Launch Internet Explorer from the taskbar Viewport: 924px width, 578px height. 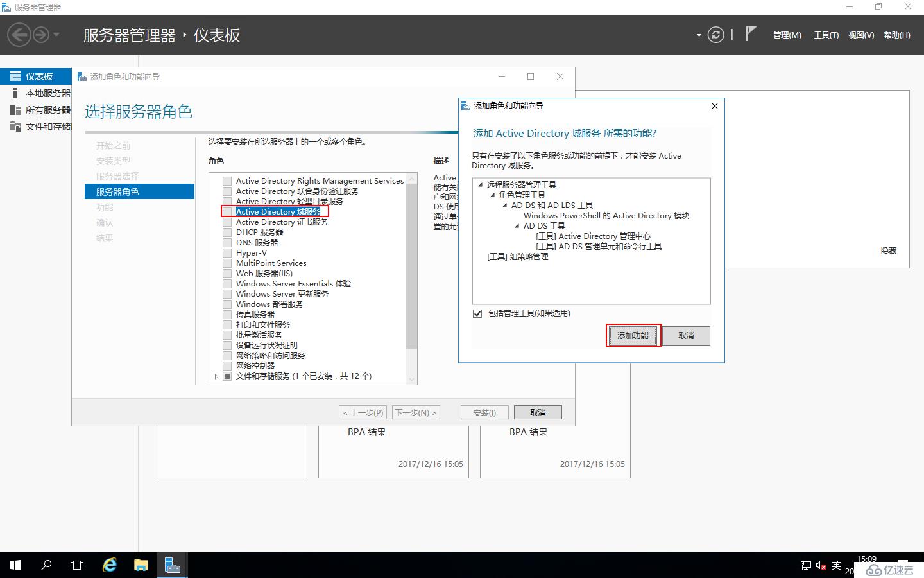[110, 565]
